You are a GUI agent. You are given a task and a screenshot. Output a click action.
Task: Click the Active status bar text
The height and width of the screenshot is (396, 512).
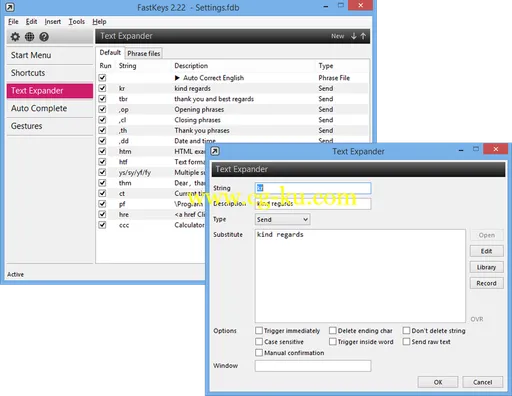[x=15, y=274]
